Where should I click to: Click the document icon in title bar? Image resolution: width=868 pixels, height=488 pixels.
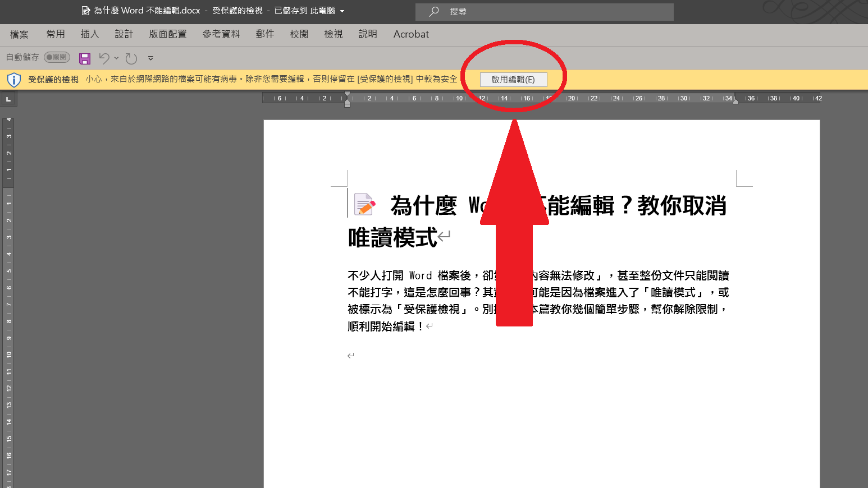pos(86,11)
